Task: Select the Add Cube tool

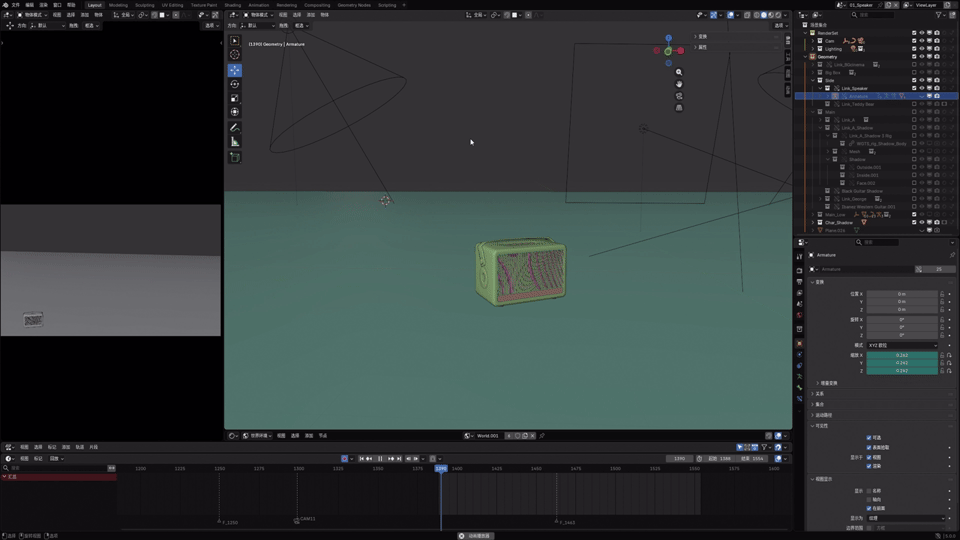Action: click(234, 157)
